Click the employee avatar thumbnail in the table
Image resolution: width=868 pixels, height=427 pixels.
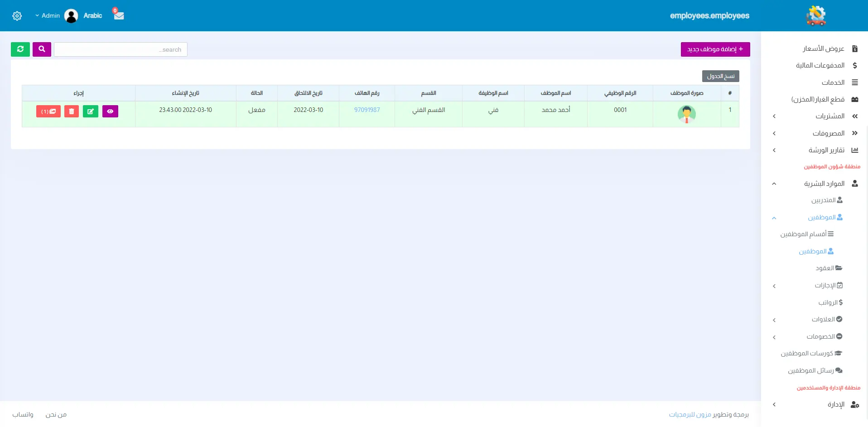(686, 114)
